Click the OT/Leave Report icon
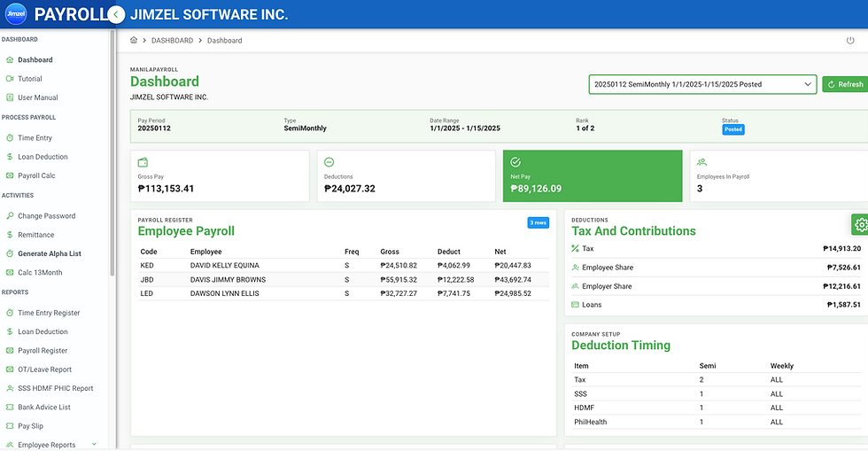The height and width of the screenshot is (451, 868). click(x=10, y=369)
